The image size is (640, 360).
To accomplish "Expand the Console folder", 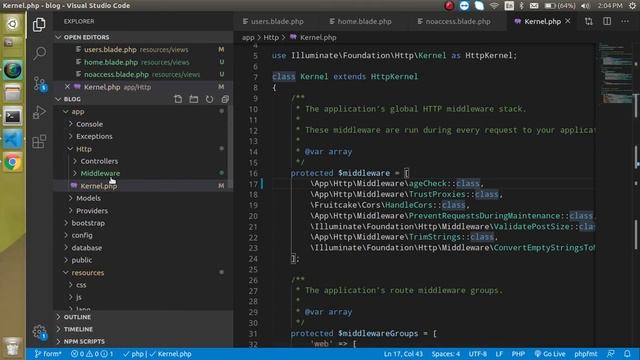I will point(89,124).
